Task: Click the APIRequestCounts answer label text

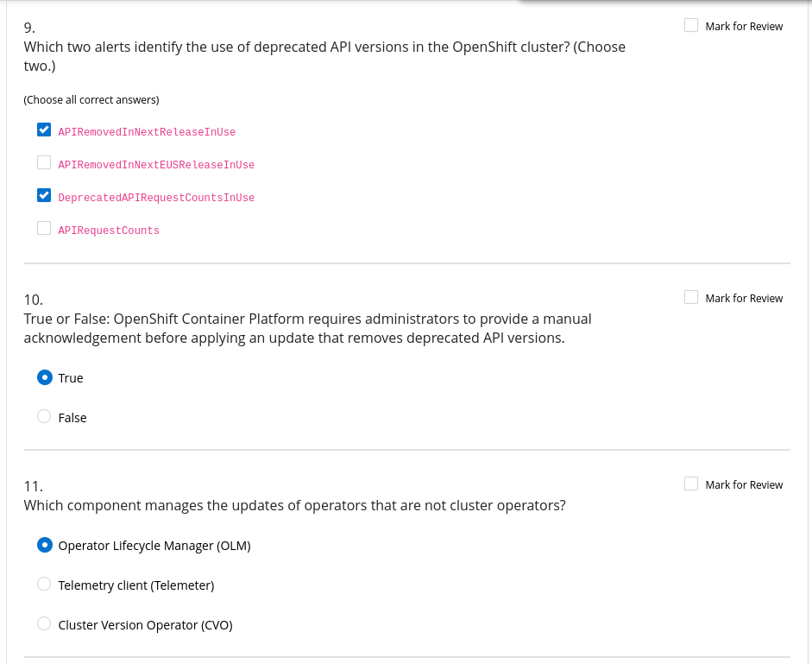Action: (x=109, y=231)
